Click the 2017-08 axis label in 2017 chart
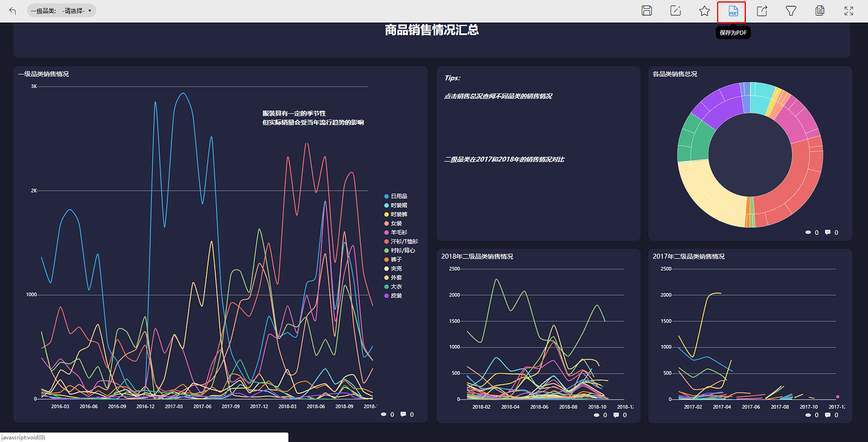The width and height of the screenshot is (868, 442). tap(779, 406)
